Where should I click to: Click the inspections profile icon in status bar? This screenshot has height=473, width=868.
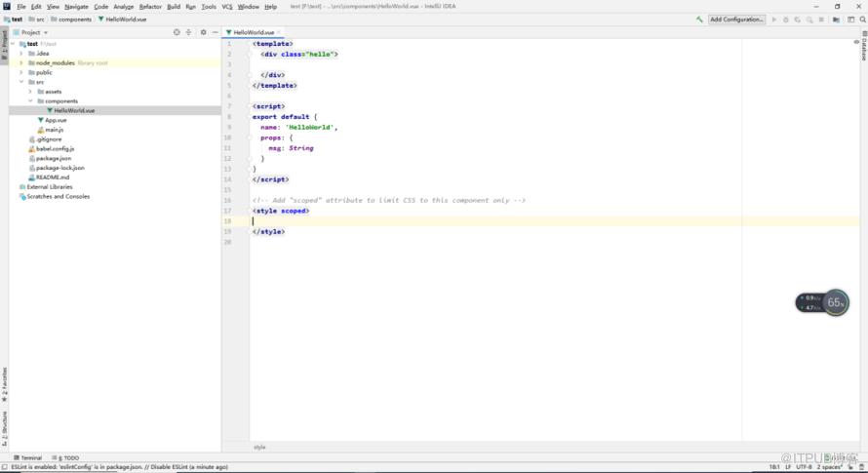861,467
